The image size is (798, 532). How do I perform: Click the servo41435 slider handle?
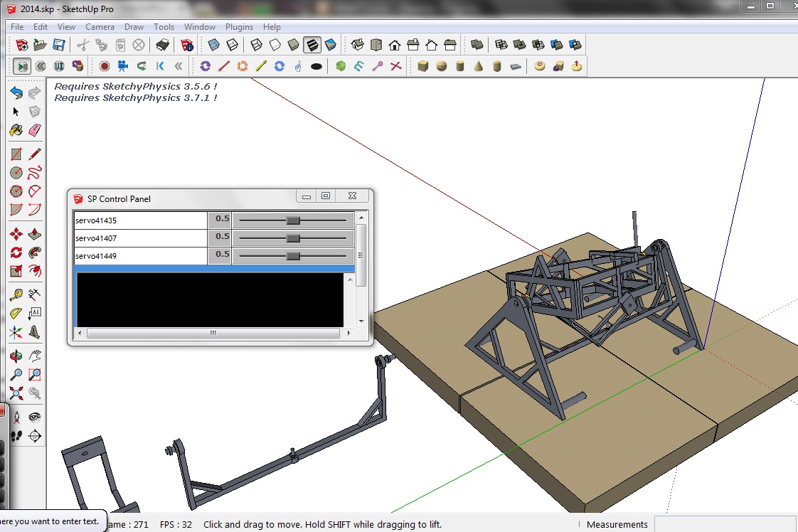[x=293, y=220]
